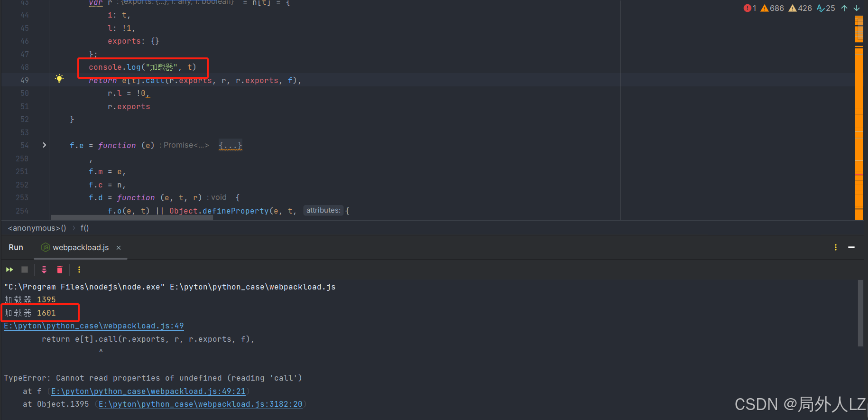Screen dimensions: 868x420
Task: Hide the Run tool window
Action: [x=851, y=247]
